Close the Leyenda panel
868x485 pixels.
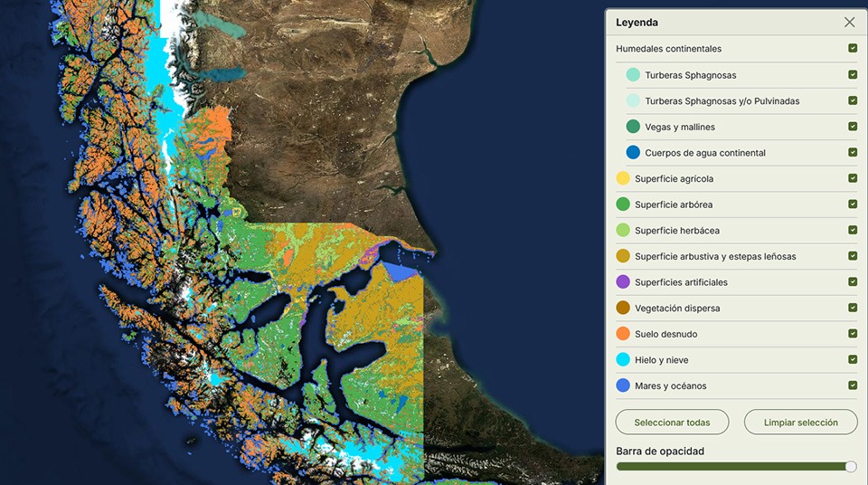(849, 23)
